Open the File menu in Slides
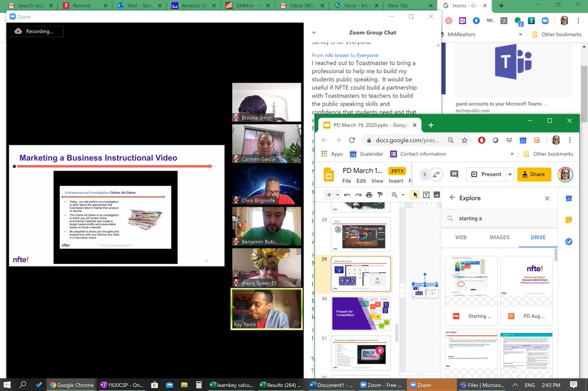The width and height of the screenshot is (588, 391). coord(346,181)
